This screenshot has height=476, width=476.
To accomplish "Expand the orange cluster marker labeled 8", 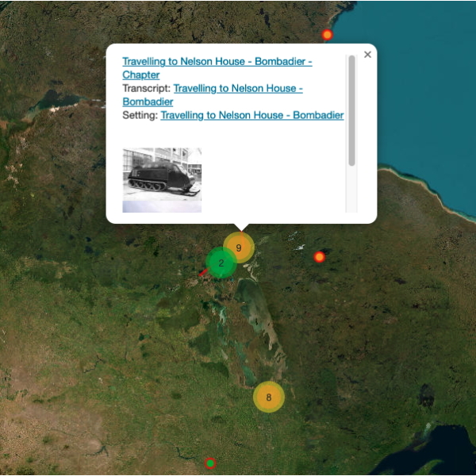I will pos(268,397).
